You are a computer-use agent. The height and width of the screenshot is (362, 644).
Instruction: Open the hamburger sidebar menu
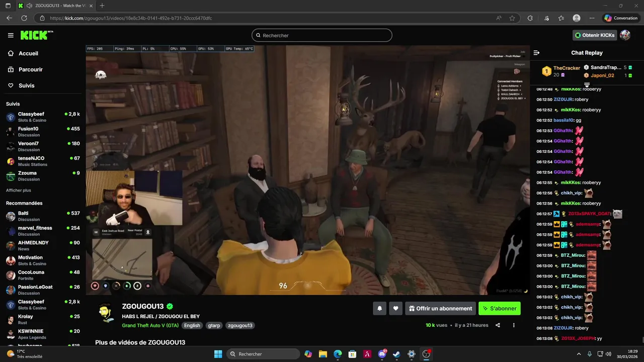[x=11, y=35]
